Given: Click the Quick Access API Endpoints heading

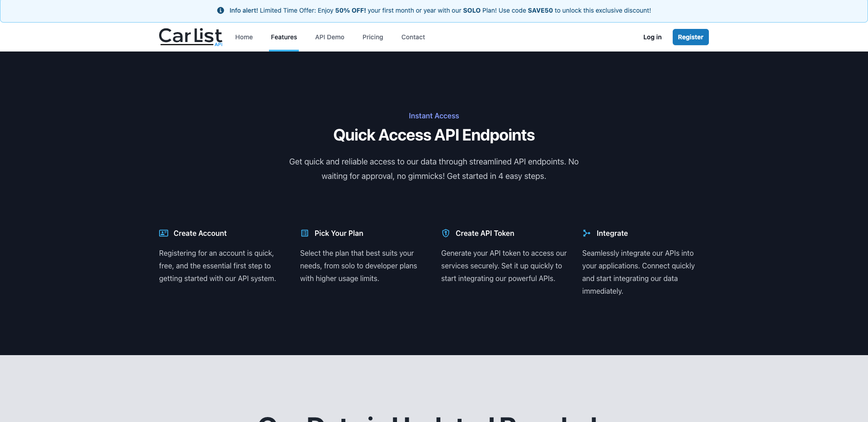Looking at the screenshot, I should coord(434,135).
